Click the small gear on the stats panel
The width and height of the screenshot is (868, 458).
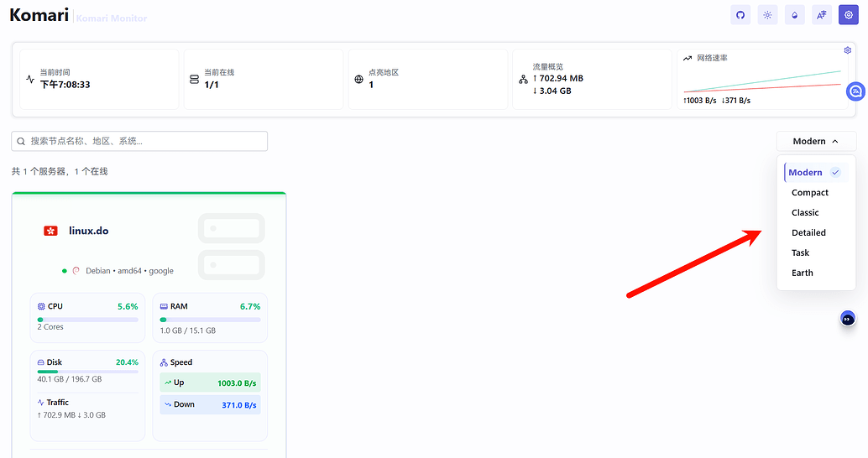(x=848, y=50)
